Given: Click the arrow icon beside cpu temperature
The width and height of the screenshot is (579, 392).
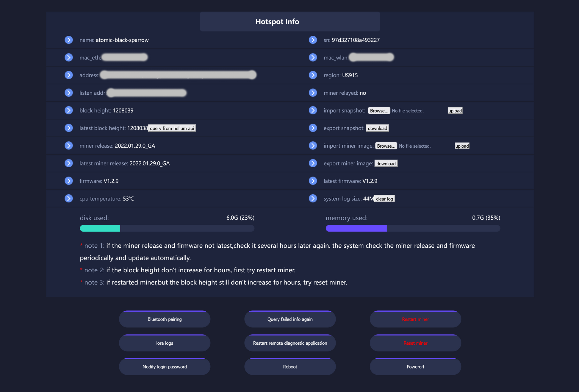Looking at the screenshot, I should pyautogui.click(x=69, y=199).
